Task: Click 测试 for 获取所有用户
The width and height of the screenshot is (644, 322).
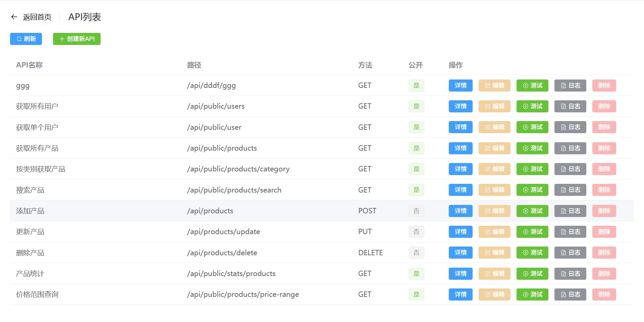Action: coord(532,106)
